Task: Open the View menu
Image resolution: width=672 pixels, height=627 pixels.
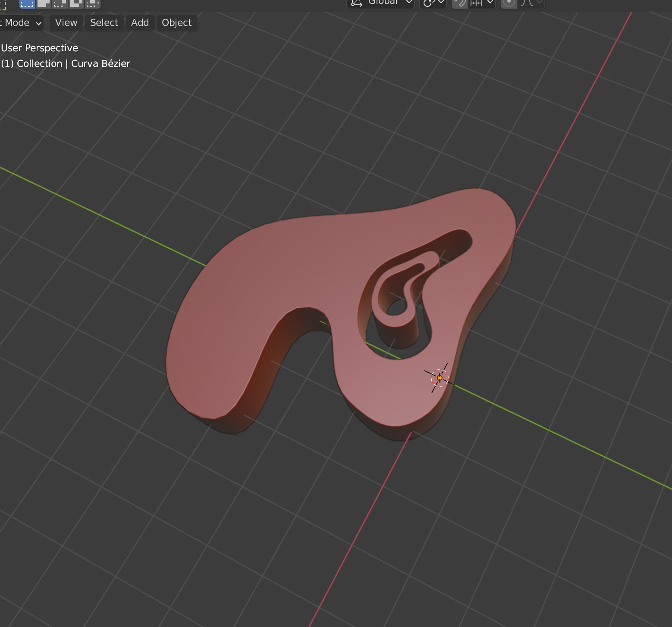Action: pyautogui.click(x=66, y=23)
